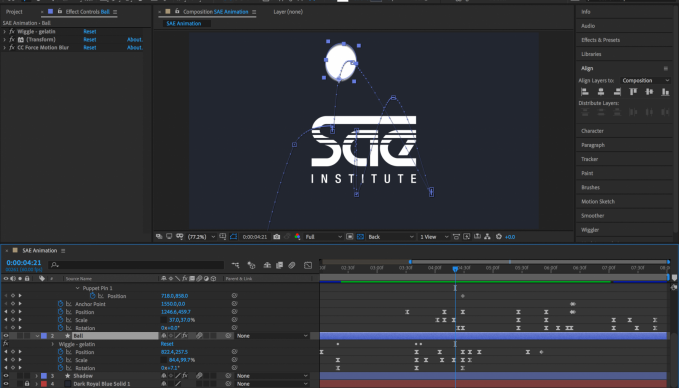Click the composition flowchart icon in viewer

pos(487,236)
